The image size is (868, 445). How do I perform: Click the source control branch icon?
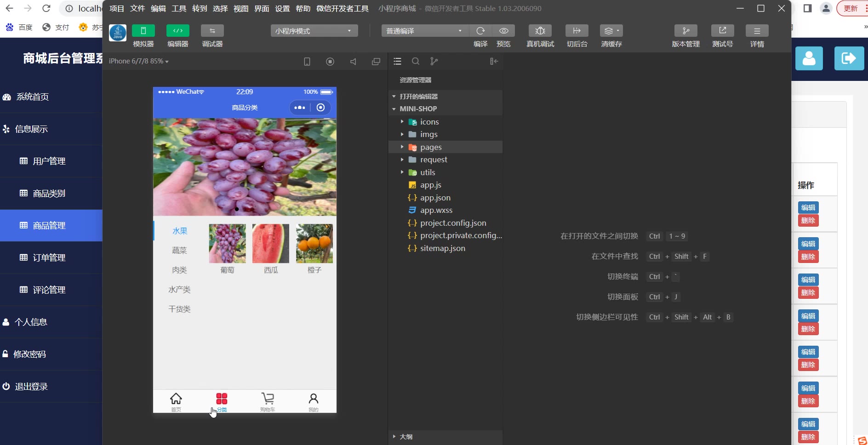pos(434,61)
